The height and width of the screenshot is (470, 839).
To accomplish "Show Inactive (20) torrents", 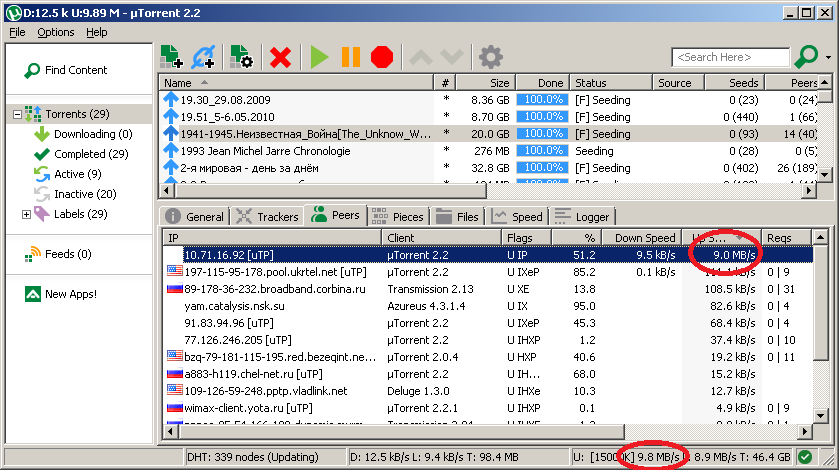I will tap(85, 194).
